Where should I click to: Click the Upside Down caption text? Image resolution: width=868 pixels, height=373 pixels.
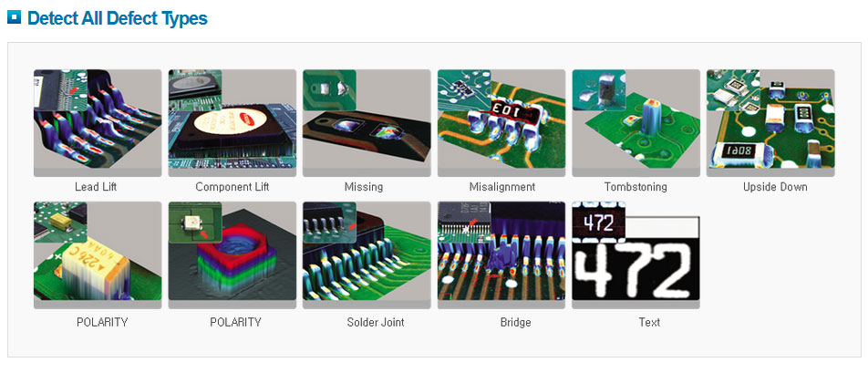775,186
